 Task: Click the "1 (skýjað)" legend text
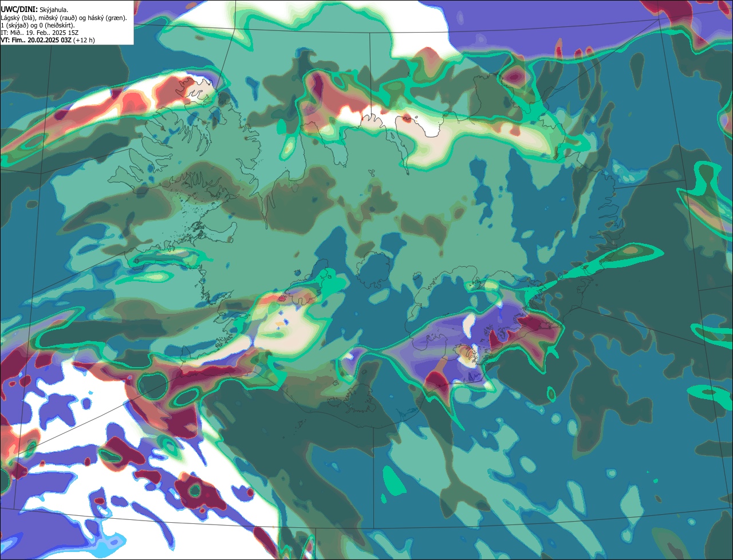(14, 26)
